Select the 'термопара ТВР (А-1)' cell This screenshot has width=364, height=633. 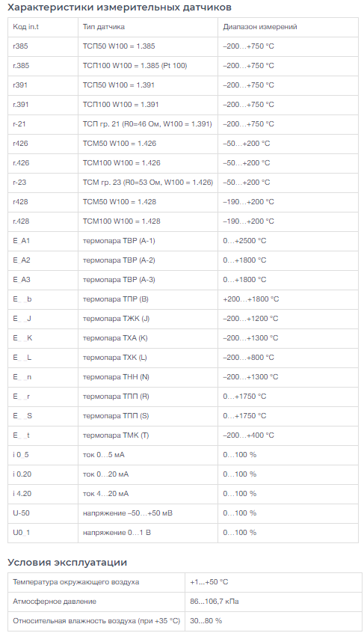coord(148,241)
